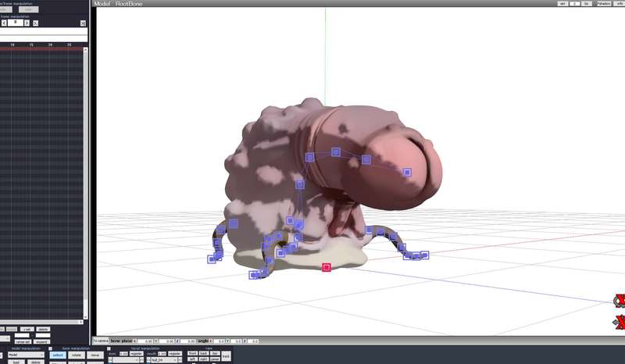Toggle the 'shadow' button in top bar

click(603, 4)
